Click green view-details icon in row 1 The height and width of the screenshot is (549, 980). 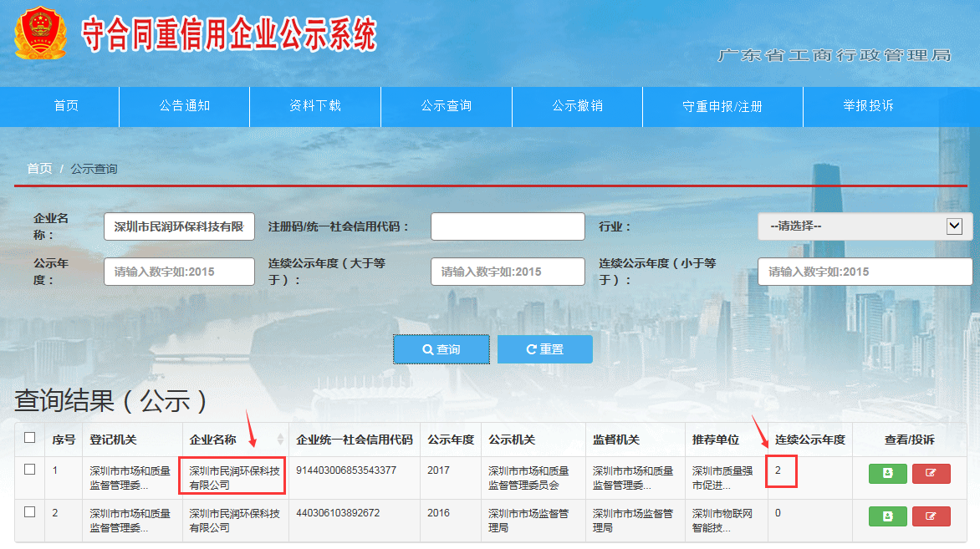(x=887, y=473)
